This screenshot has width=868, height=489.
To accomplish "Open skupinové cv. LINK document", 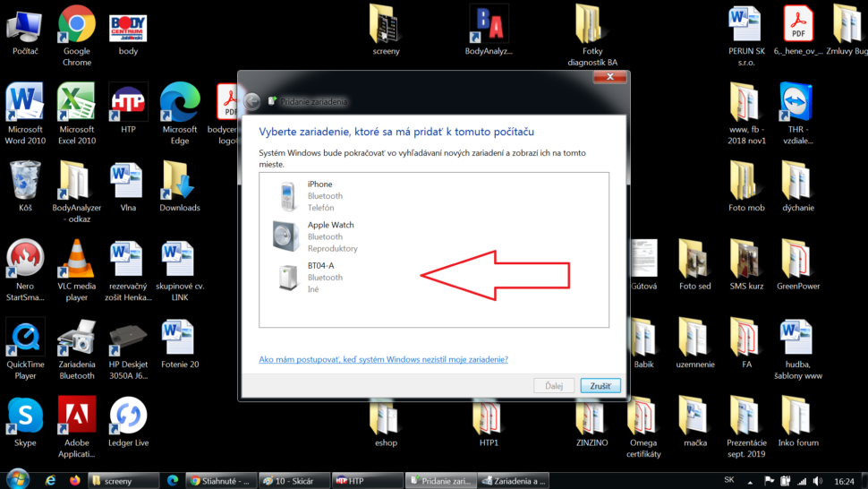I will pyautogui.click(x=179, y=270).
